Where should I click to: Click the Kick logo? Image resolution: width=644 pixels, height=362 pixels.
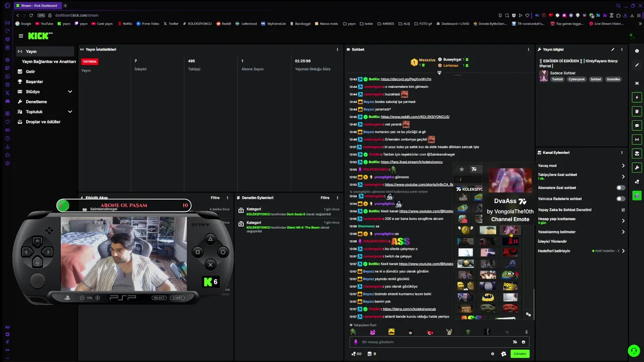pos(39,36)
